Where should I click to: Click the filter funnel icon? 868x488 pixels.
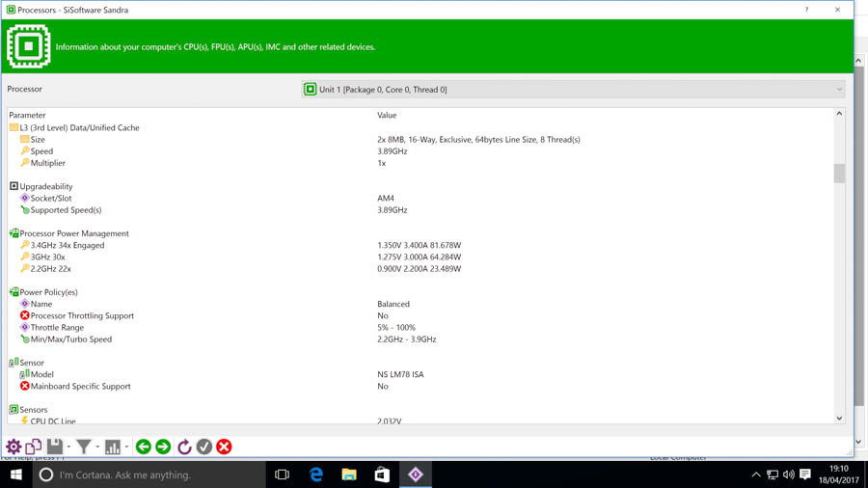point(84,447)
